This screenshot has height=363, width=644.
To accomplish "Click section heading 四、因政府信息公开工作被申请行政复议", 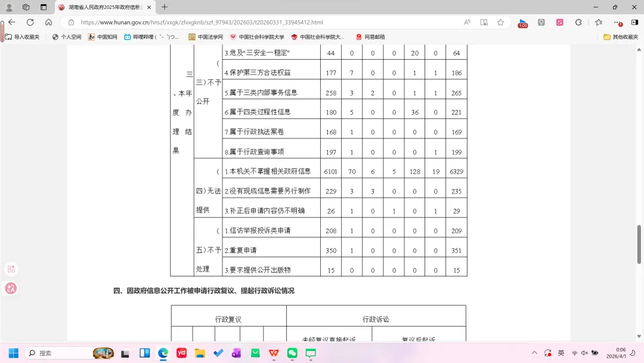I will point(204,291).
